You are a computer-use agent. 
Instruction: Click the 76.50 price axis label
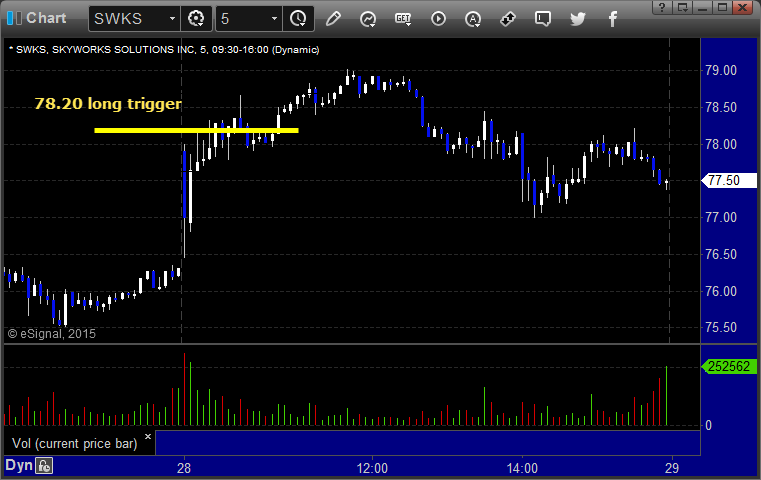(x=721, y=254)
